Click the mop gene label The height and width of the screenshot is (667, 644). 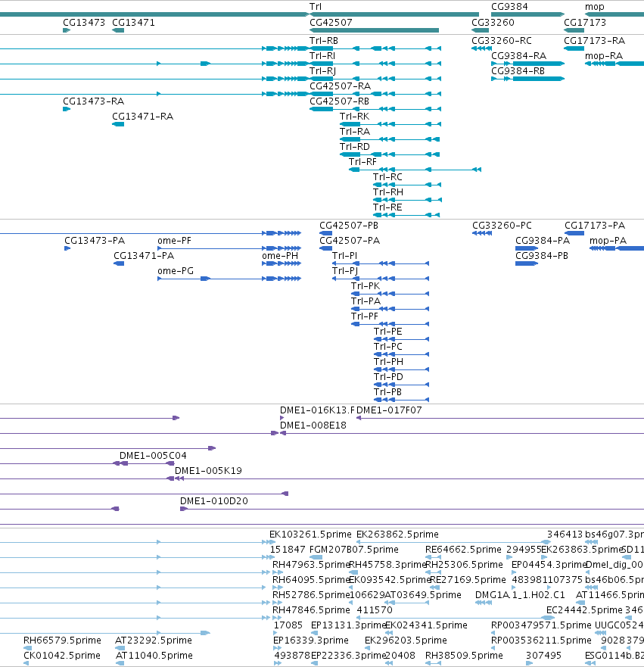pos(594,8)
